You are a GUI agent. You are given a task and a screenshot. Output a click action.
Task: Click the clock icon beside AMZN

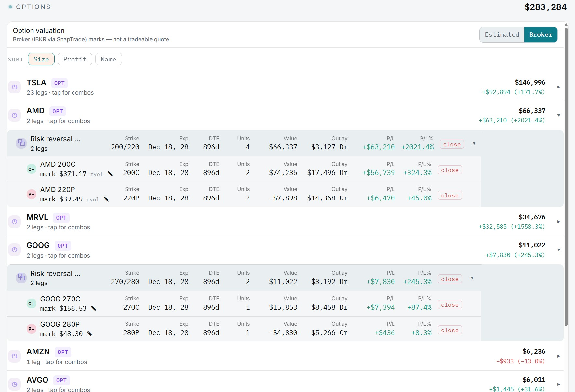[x=14, y=356]
